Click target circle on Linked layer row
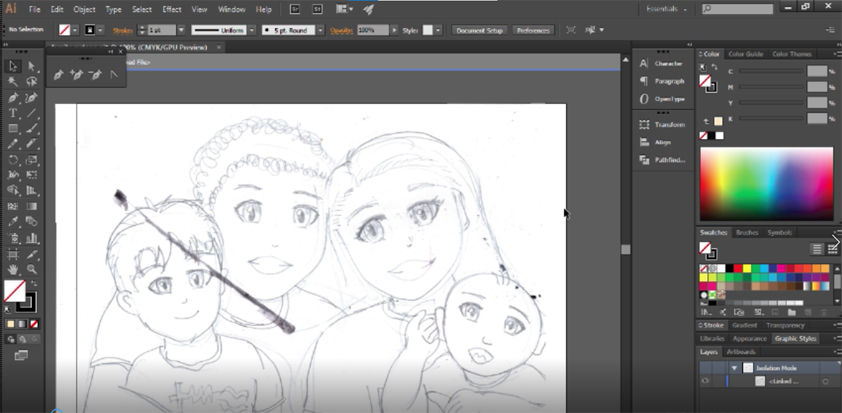The height and width of the screenshot is (413, 842). 825,381
